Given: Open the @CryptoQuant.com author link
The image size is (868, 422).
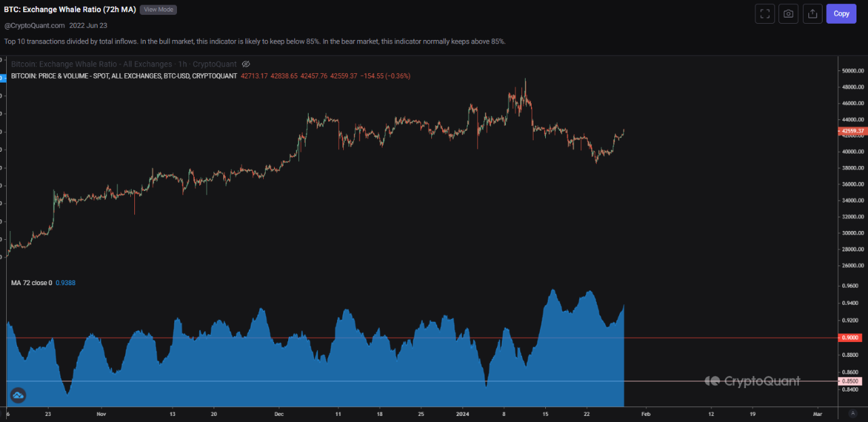Looking at the screenshot, I should pyautogui.click(x=34, y=25).
